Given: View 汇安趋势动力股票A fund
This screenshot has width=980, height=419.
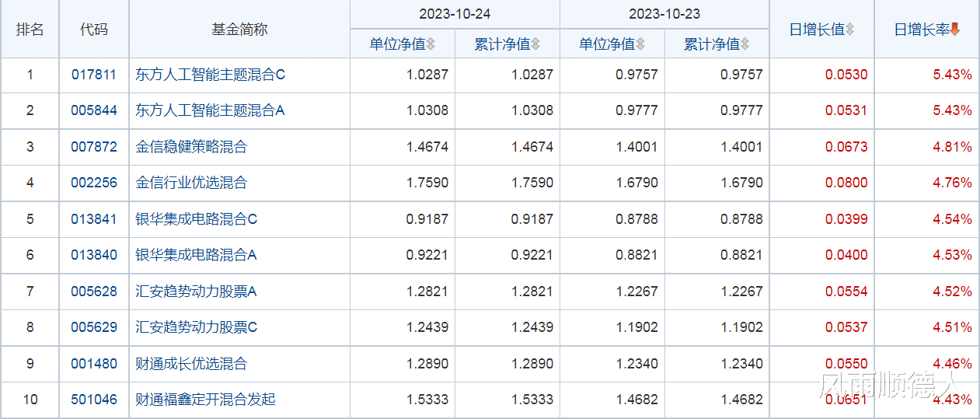Looking at the screenshot, I should [x=196, y=292].
